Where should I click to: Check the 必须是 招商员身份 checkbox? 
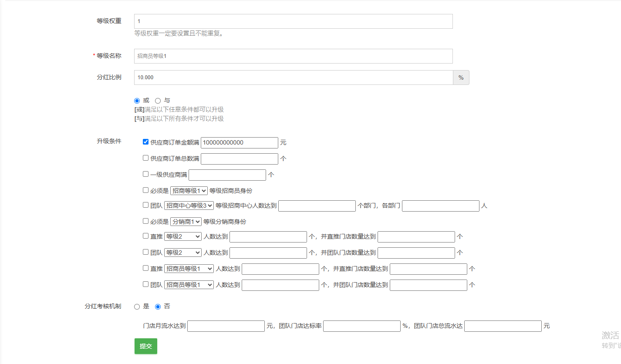click(146, 190)
